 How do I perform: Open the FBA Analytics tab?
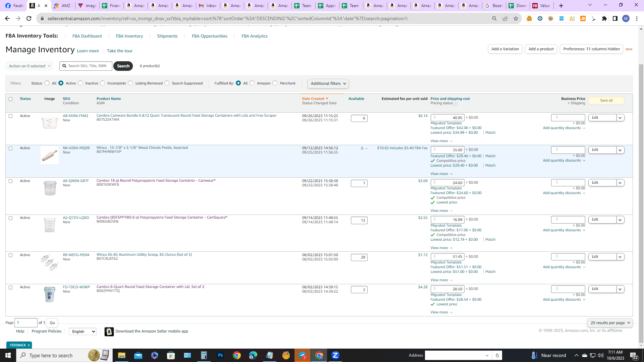pos(255,36)
